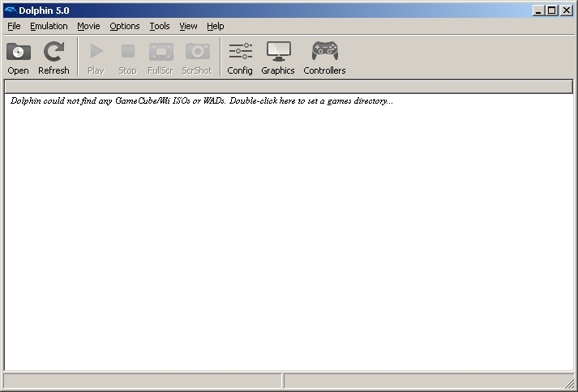The image size is (578, 392).
Task: Click the Play toolbar button
Action: click(x=96, y=58)
